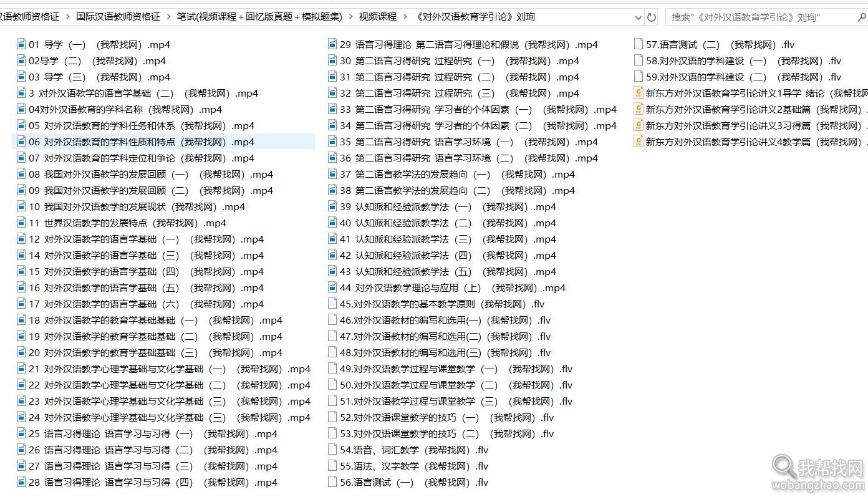
Task: Select the blank file icon of 45.对外汉语教学的基本教学原则.flv
Action: (332, 304)
